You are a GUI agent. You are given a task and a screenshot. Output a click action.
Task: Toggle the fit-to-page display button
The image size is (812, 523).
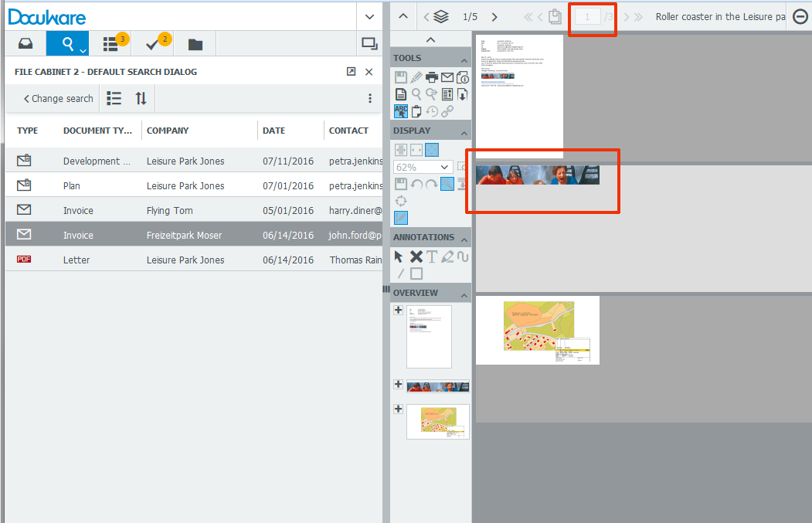tap(432, 150)
